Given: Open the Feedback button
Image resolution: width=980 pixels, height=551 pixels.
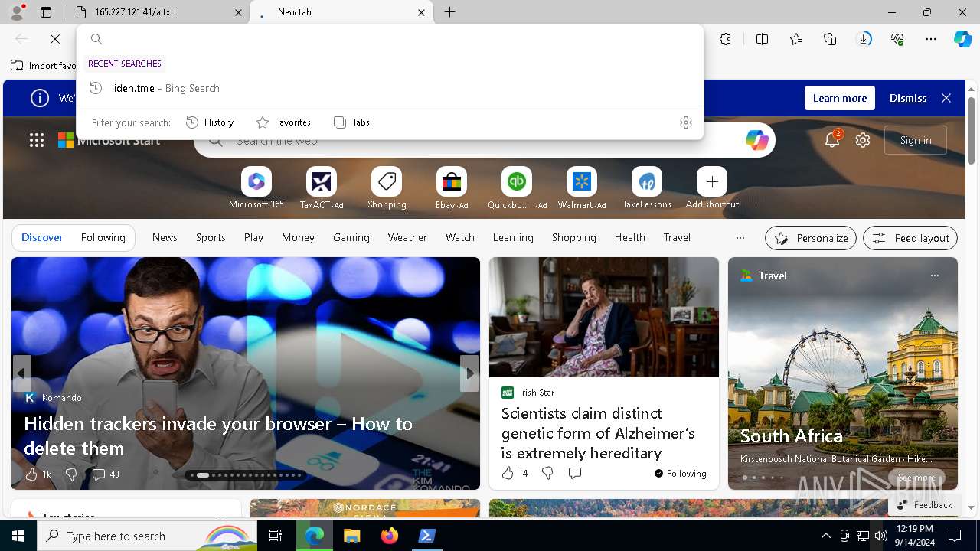Looking at the screenshot, I should coord(924,505).
